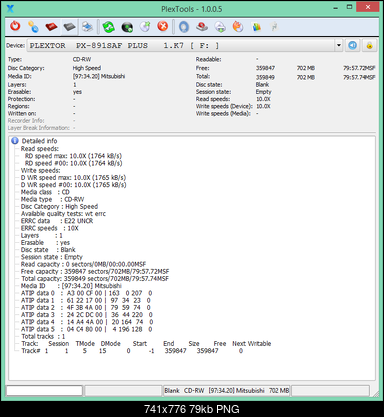384x417 pixels.
Task: Click the PlexTools app icon in title bar
Action: click(x=10, y=9)
